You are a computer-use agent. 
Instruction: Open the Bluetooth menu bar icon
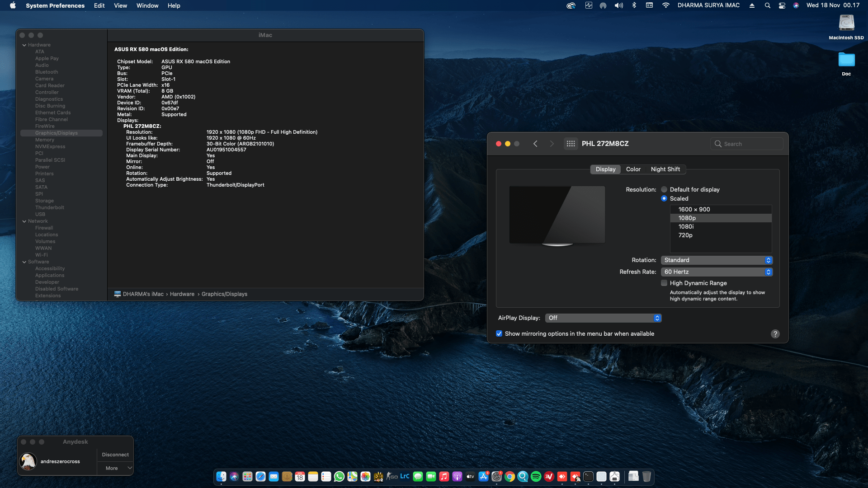click(x=634, y=5)
